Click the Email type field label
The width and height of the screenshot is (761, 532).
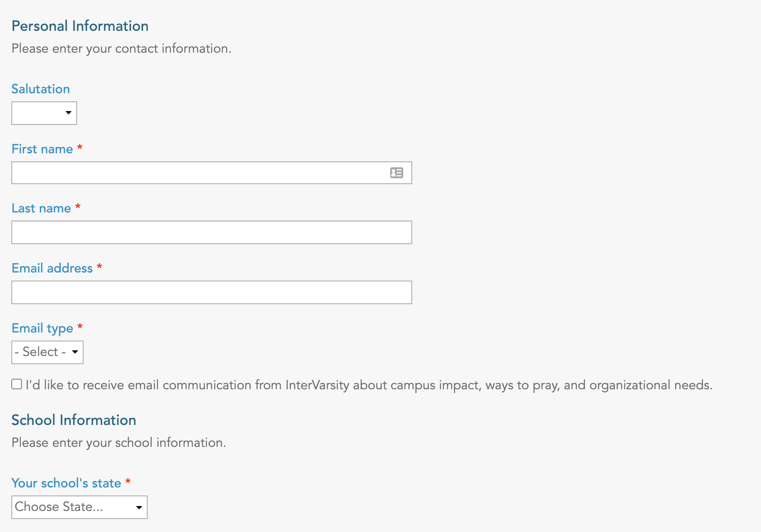tap(43, 328)
